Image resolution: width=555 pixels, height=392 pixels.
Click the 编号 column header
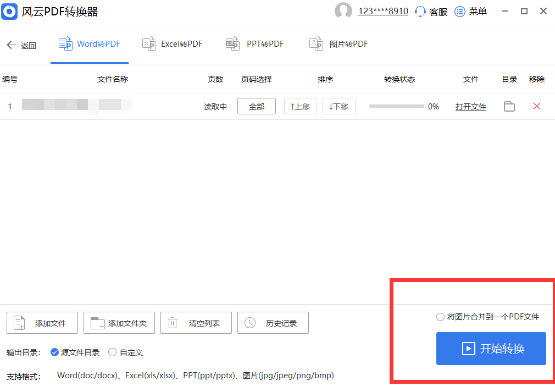coord(9,79)
